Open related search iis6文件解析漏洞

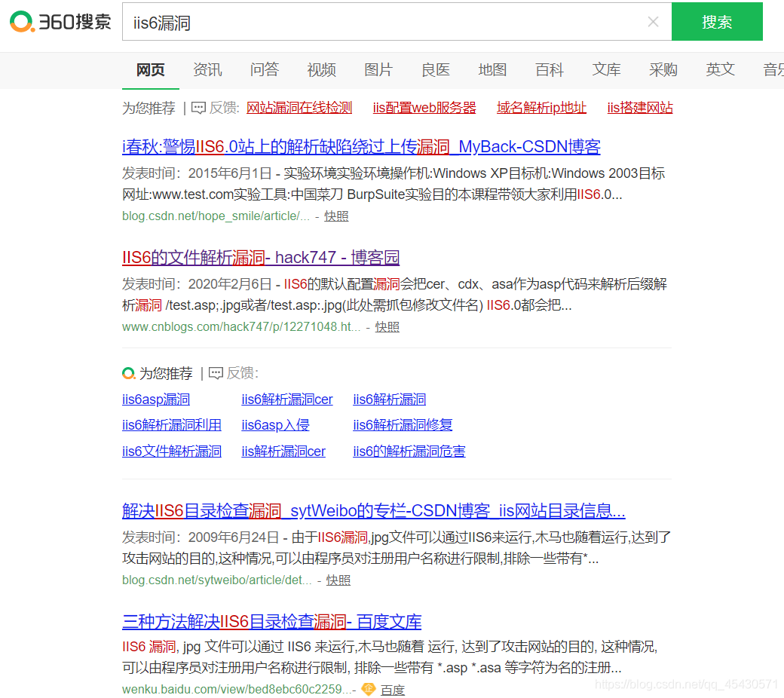tap(172, 451)
